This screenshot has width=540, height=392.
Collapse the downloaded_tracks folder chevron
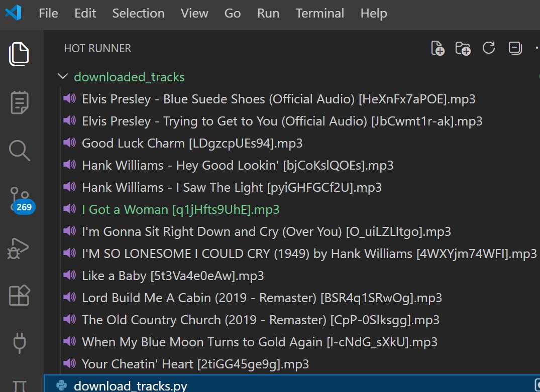click(63, 76)
